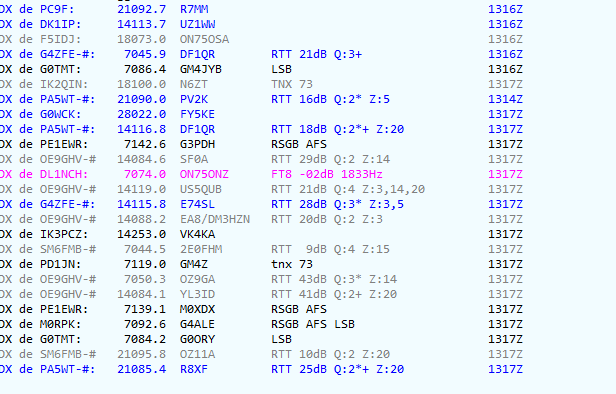Click frequency 7074.0 in DL1NCH spot
The height and width of the screenshot is (394, 616).
tap(145, 174)
